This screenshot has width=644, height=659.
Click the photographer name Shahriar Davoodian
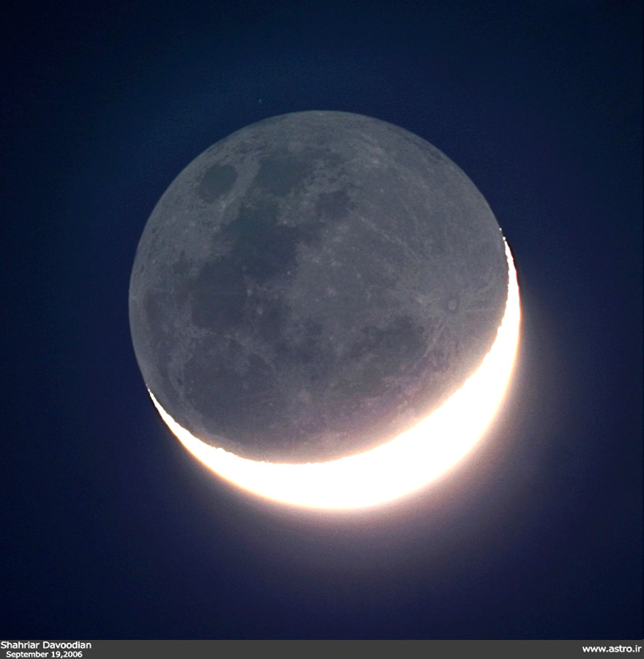[46, 645]
